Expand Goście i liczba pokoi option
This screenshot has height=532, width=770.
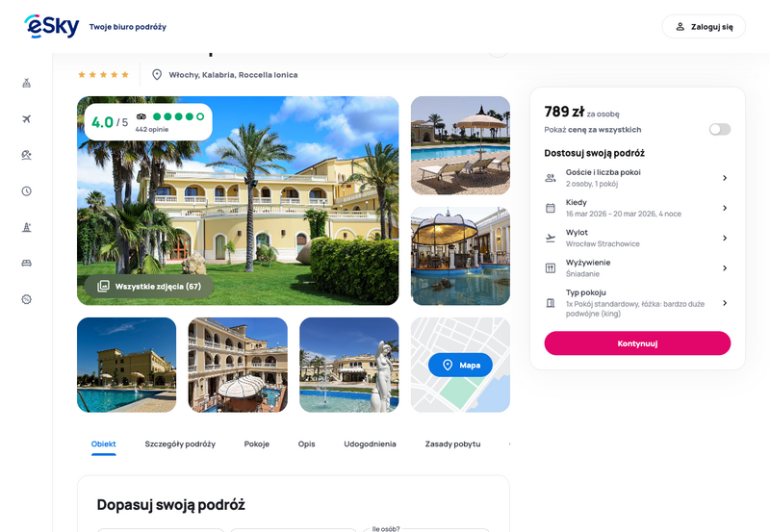(637, 178)
